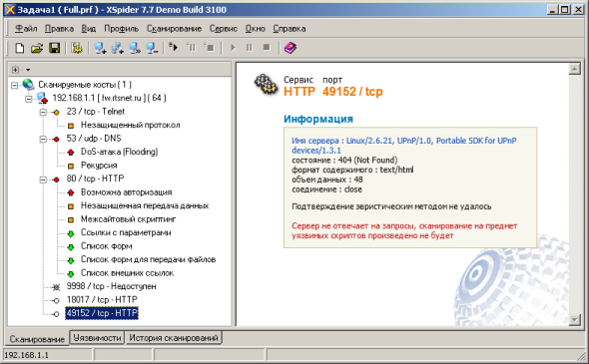Click orange icon beside Межсайтовый скриптинг
Screen dimensions: 589x364
[71, 219]
